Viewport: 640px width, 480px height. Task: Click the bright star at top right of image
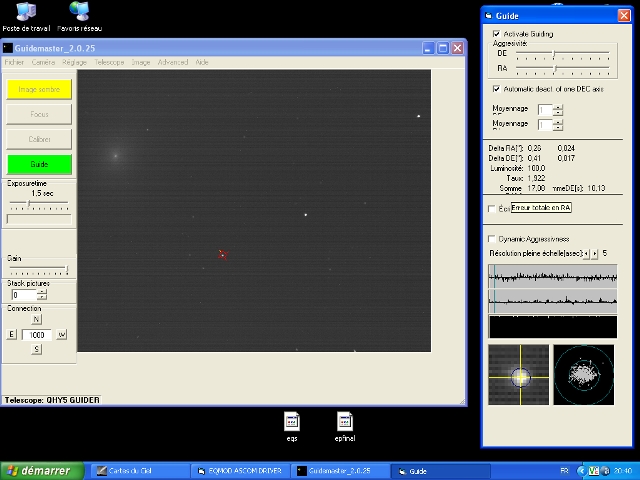(x=418, y=116)
